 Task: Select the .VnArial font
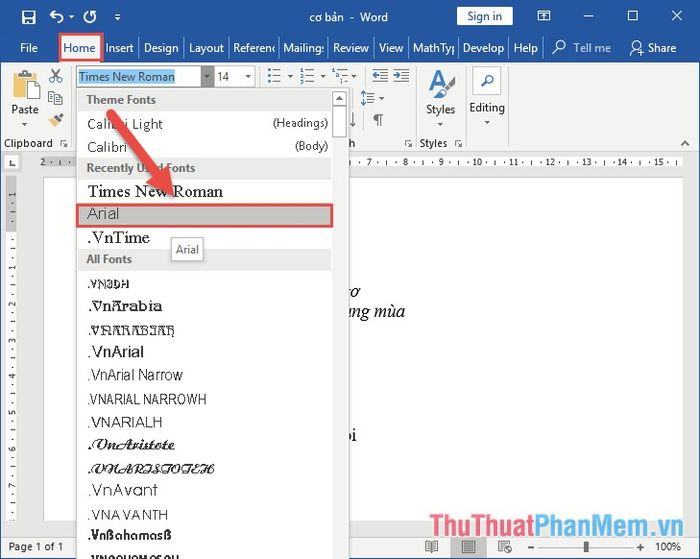pos(204,352)
